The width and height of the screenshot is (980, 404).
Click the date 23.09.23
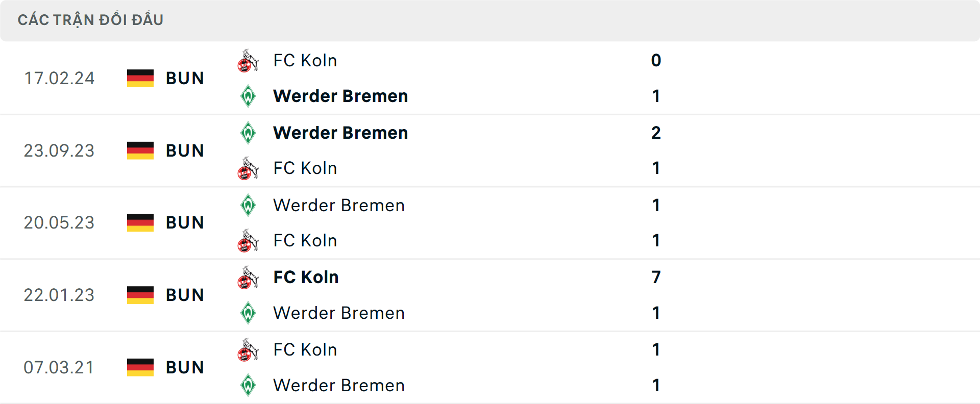59,150
